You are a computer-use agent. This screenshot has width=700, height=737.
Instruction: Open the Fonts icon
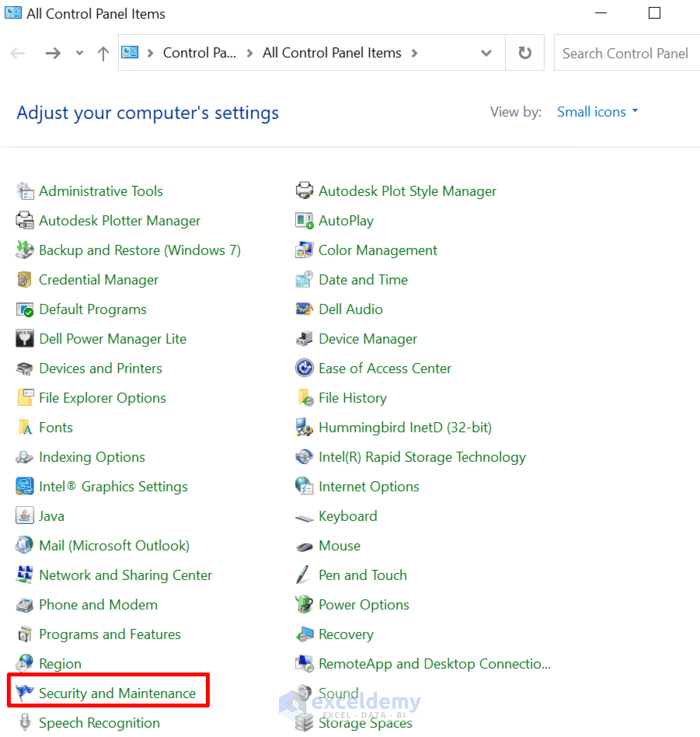tap(25, 427)
